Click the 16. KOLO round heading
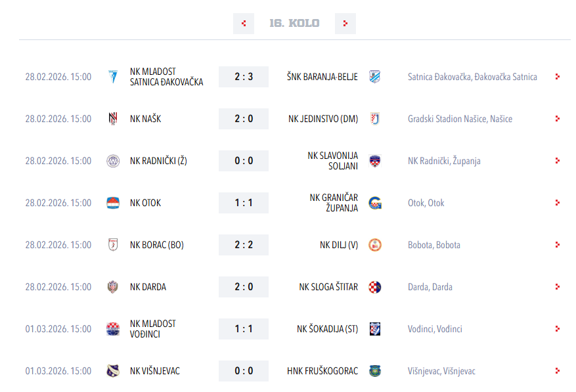 click(294, 24)
